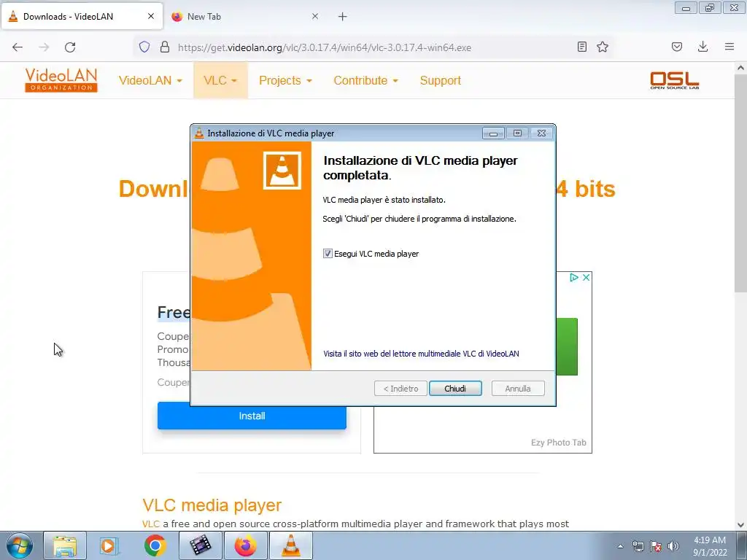Reload the page with the refresh icon
The width and height of the screenshot is (747, 560).
[x=70, y=47]
